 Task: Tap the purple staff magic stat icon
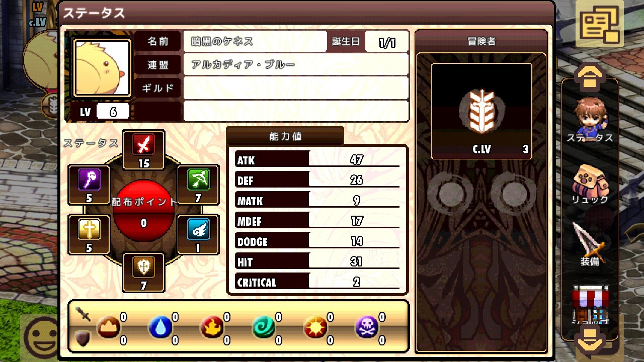pyautogui.click(x=89, y=180)
